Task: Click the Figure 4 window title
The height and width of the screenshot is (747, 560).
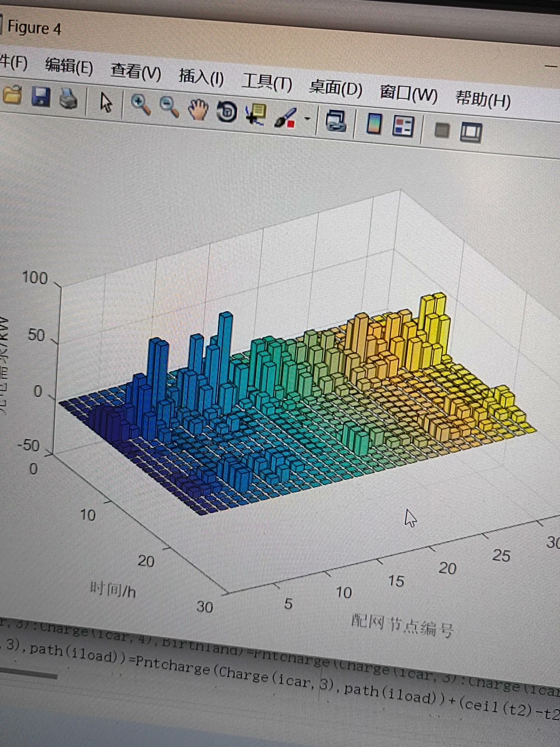Action: pyautogui.click(x=34, y=27)
